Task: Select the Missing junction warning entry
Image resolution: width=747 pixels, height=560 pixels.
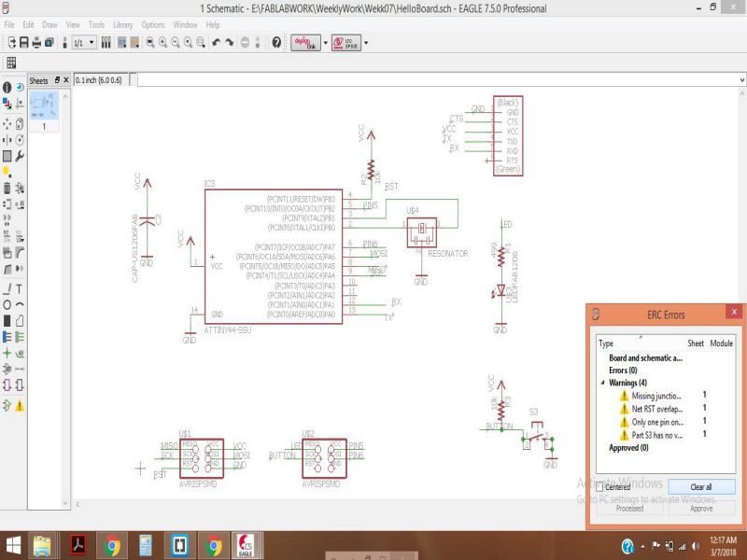Action: click(656, 396)
